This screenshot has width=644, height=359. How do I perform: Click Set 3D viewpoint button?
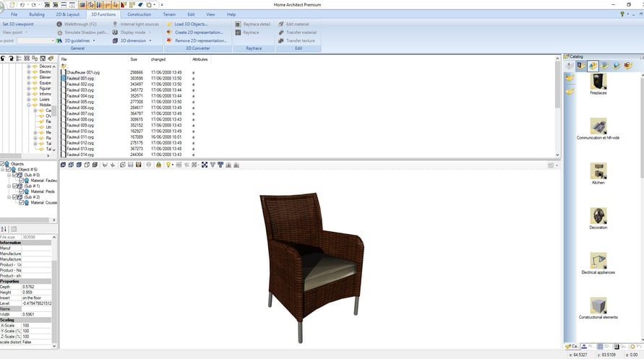point(18,25)
